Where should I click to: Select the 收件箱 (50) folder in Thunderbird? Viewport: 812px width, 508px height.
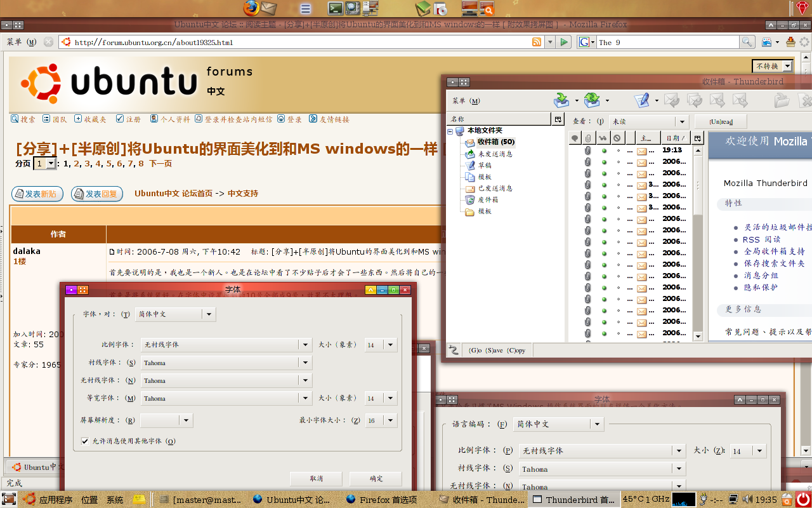point(496,142)
